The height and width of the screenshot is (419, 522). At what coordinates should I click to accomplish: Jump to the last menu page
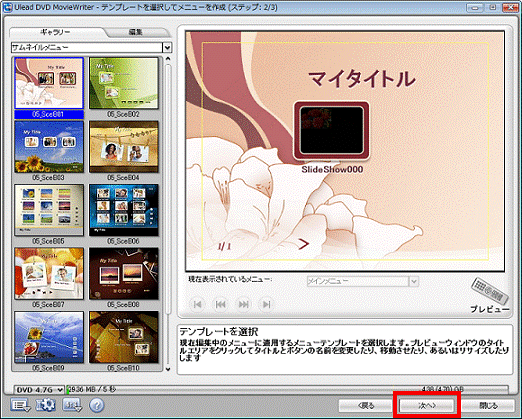click(266, 304)
